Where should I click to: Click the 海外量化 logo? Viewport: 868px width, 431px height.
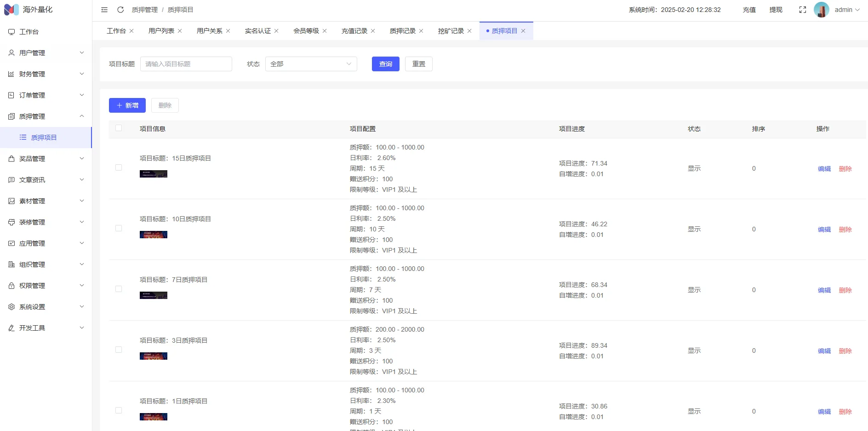(x=29, y=10)
